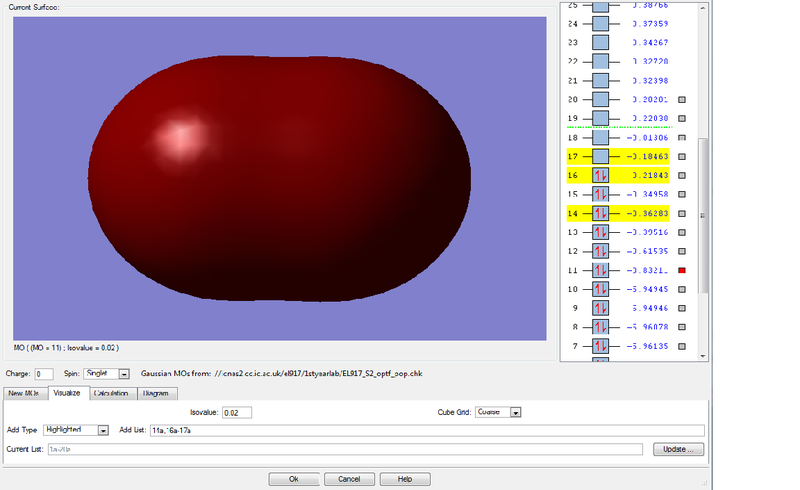Click the Charge input field

[43, 374]
